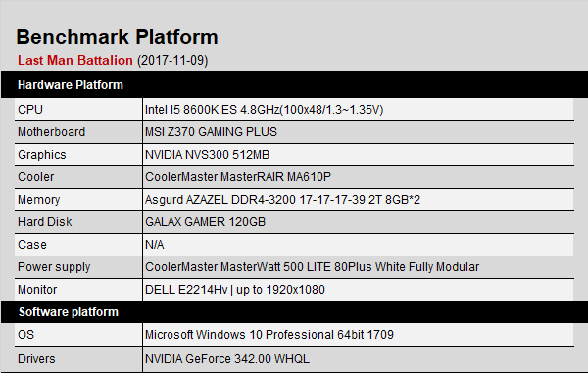Select NVIDIA NVS300 512MB graphics value
The height and width of the screenshot is (373, 588).
[207, 155]
